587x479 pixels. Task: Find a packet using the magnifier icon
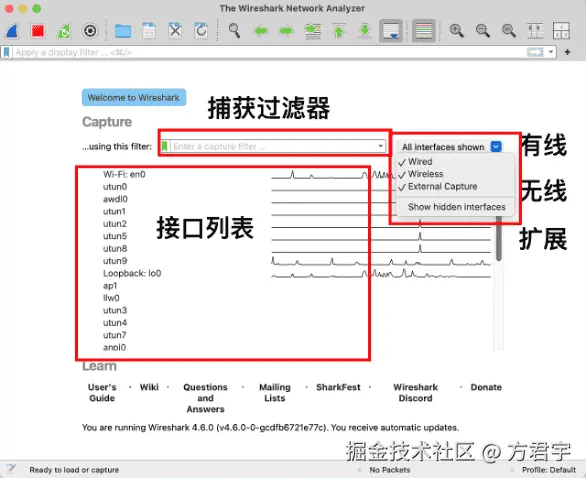click(234, 31)
